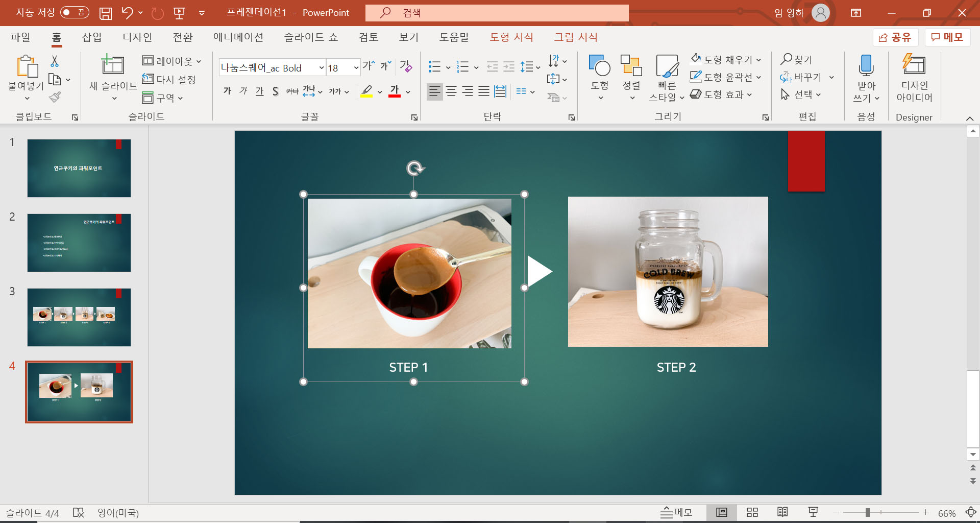
Task: Toggle italic text formatting
Action: point(243,91)
